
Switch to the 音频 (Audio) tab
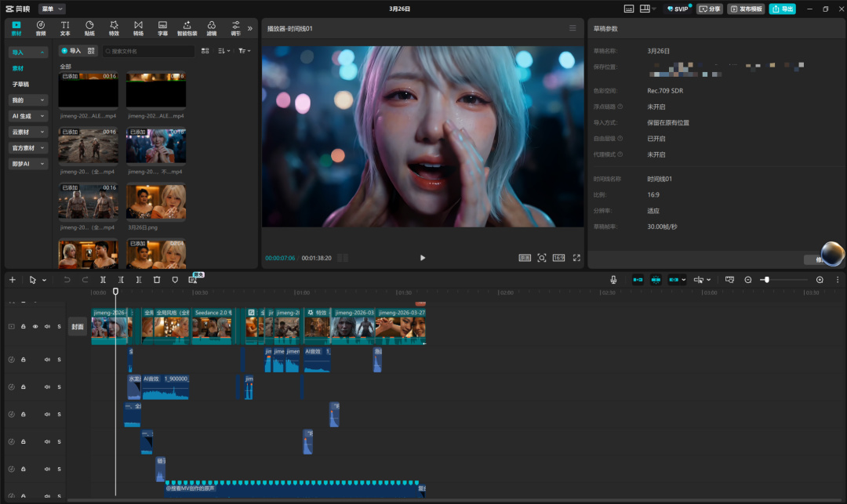click(x=41, y=28)
